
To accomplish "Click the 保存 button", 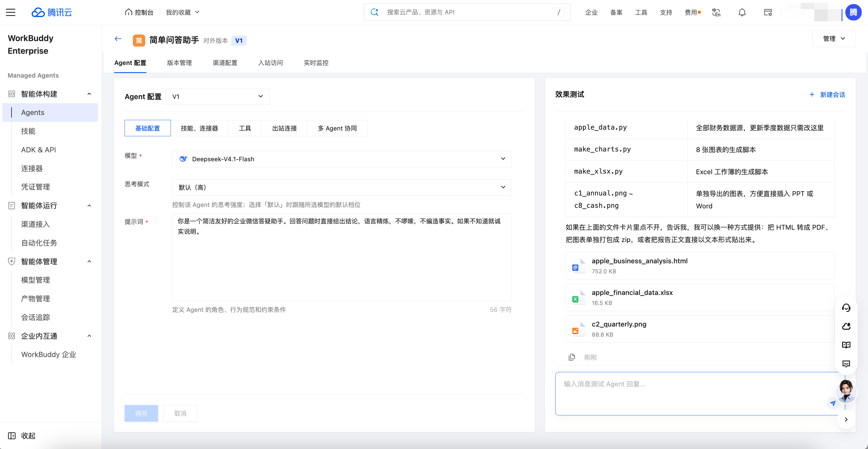I will point(141,413).
